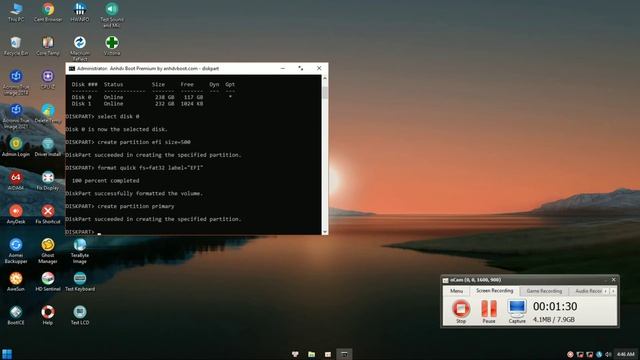Viewport: 640px width, 360px height.
Task: Click the active diskpart console taskbar button
Action: point(344,354)
